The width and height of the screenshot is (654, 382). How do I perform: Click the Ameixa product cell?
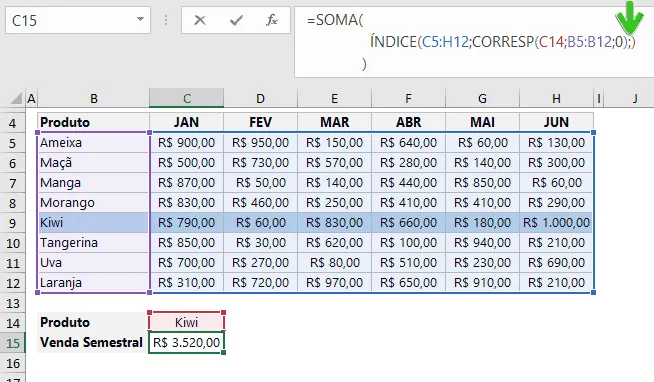click(x=93, y=143)
